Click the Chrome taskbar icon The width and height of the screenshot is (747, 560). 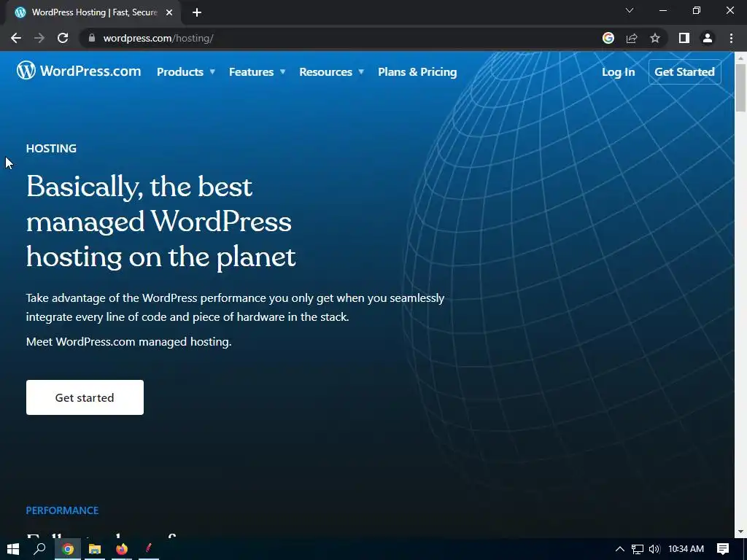68,549
